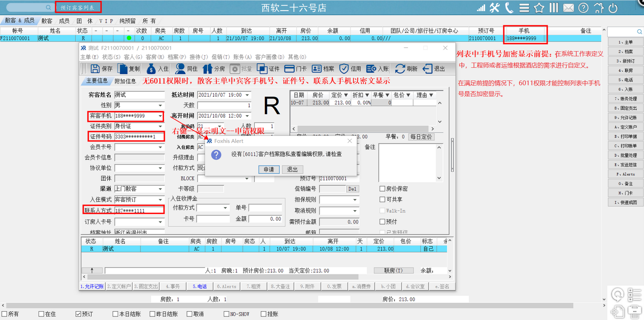Image resolution: width=644 pixels, height=320 pixels.
Task: Check the 预付 checkbox
Action: pos(382,222)
